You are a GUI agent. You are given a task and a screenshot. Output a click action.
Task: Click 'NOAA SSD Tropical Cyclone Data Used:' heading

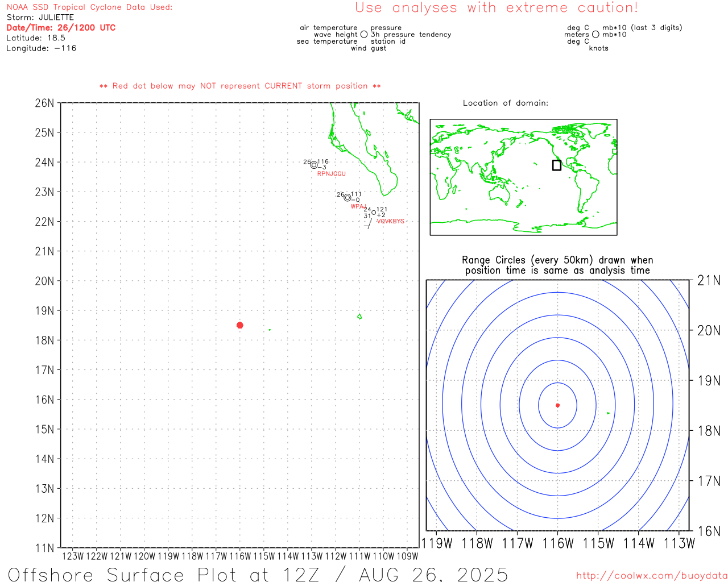point(89,7)
